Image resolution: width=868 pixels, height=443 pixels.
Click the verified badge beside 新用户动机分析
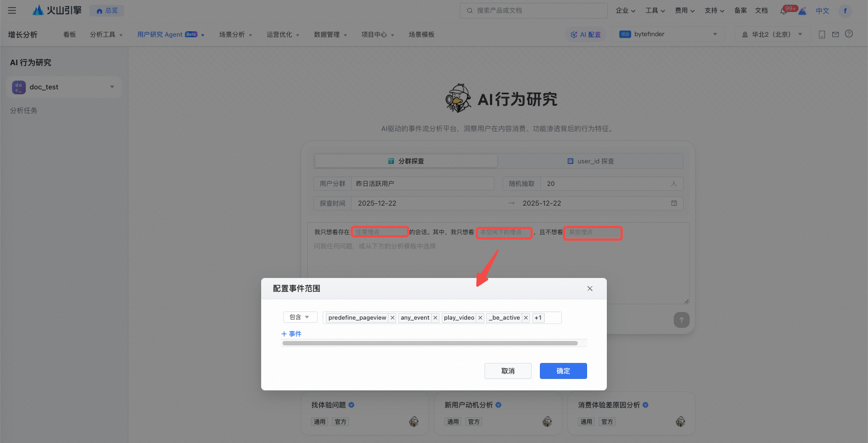point(499,405)
